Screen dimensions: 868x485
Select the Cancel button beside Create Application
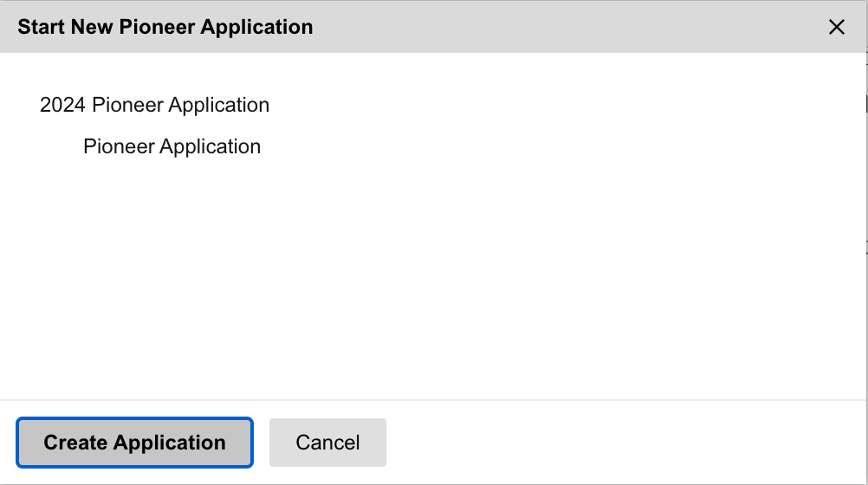tap(327, 443)
